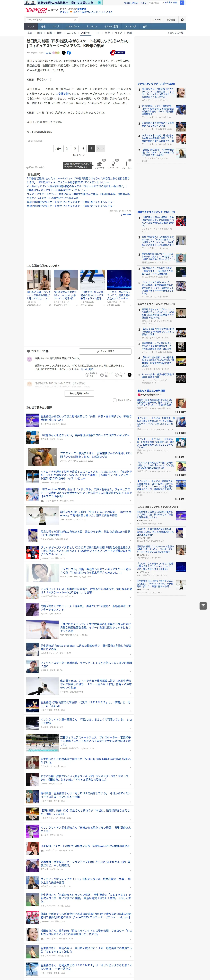The width and height of the screenshot is (210, 980).
Task: Open マイページ link
Action: [157, 19]
